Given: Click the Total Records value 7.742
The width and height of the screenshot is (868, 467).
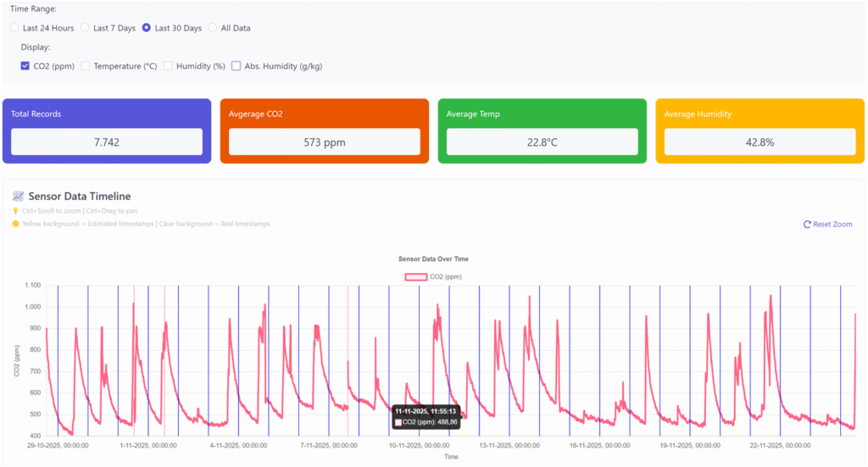Looking at the screenshot, I should (x=106, y=142).
